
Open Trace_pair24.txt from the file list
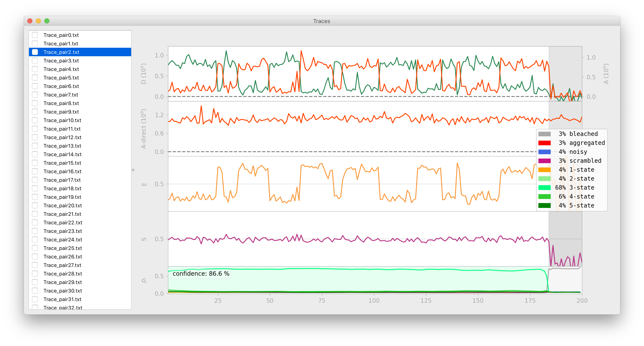click(63, 240)
